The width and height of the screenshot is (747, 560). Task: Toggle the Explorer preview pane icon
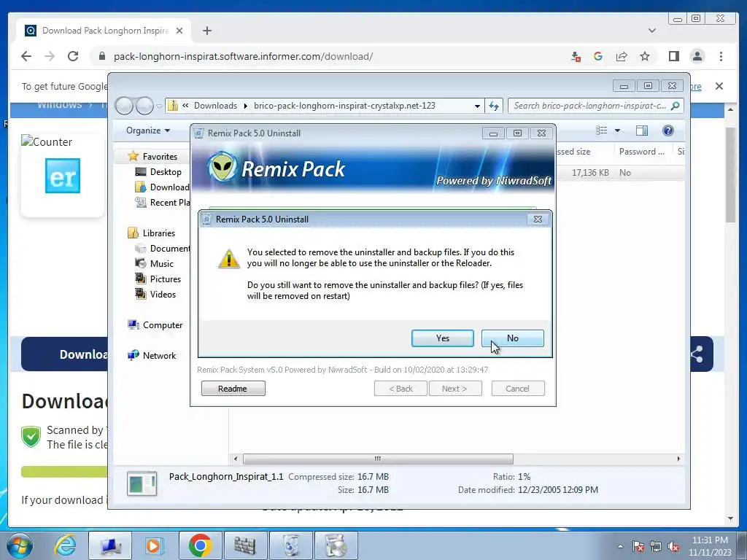pyautogui.click(x=642, y=131)
